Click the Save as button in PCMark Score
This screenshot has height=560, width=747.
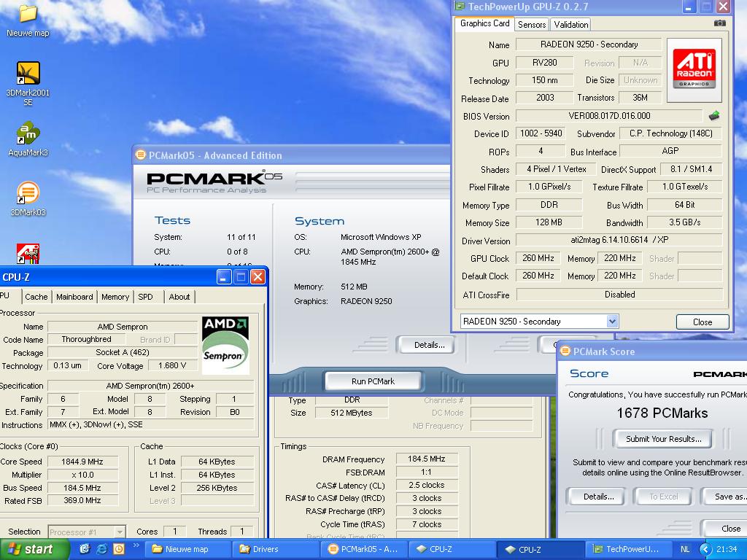click(x=724, y=497)
